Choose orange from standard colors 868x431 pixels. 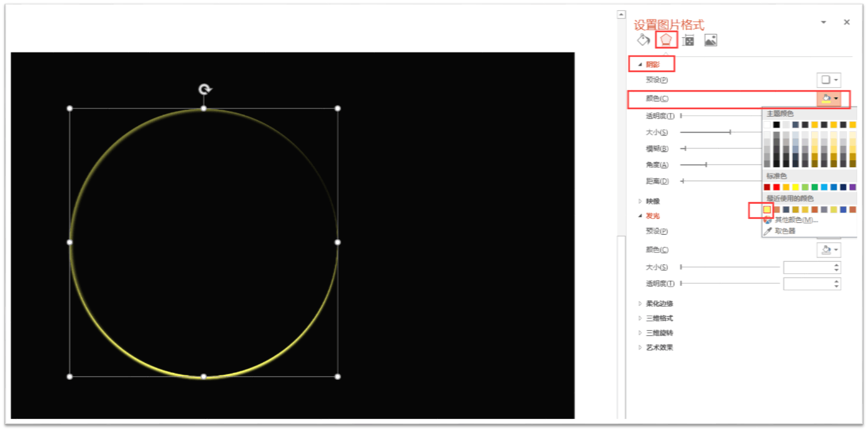click(786, 187)
